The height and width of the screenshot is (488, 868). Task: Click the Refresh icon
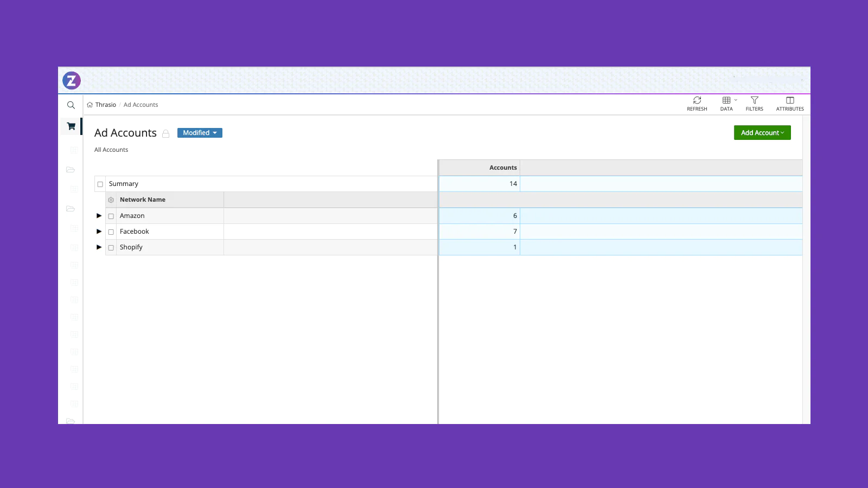click(x=697, y=101)
